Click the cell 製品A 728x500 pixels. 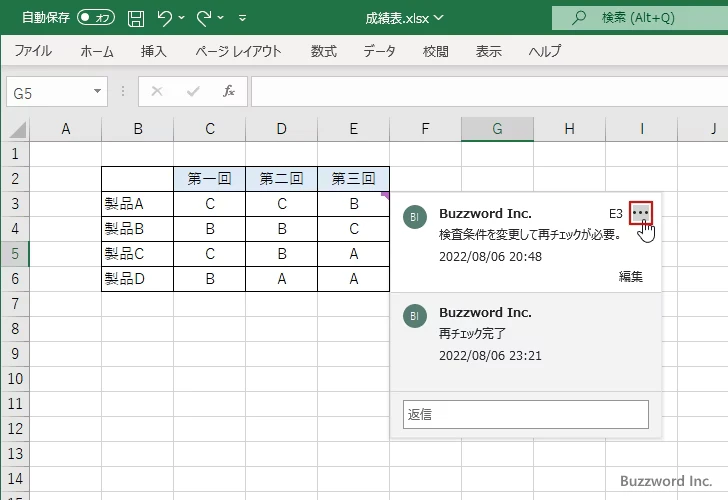137,204
